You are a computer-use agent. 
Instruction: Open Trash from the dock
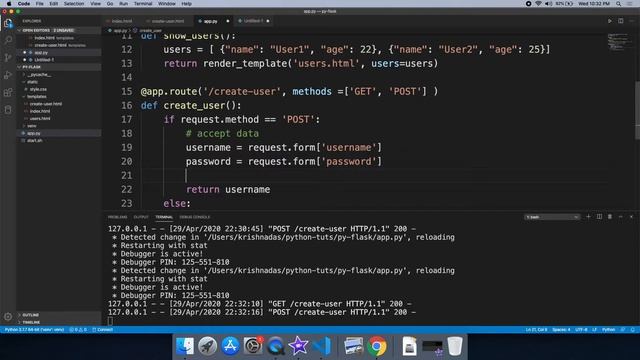click(x=455, y=346)
